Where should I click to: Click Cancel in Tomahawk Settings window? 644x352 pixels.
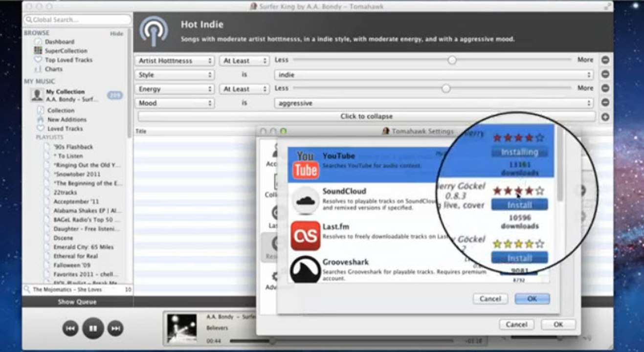516,324
